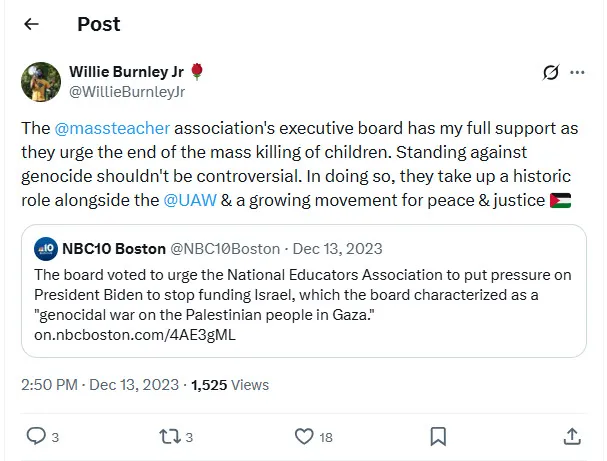
Task: Click the @WillieBurnleyJr handle
Action: tap(127, 91)
